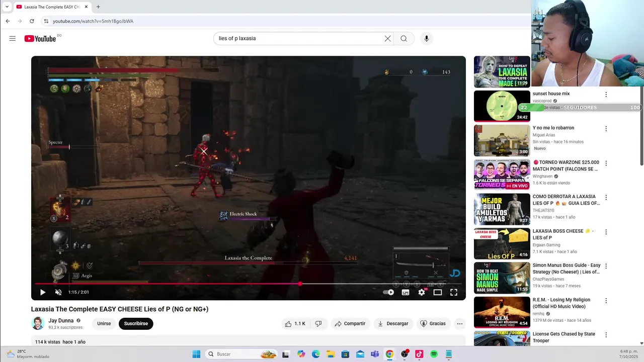Switch to OBS Studio on the taskbar
Screen dimensions: 644x362
pyautogui.click(x=405, y=354)
